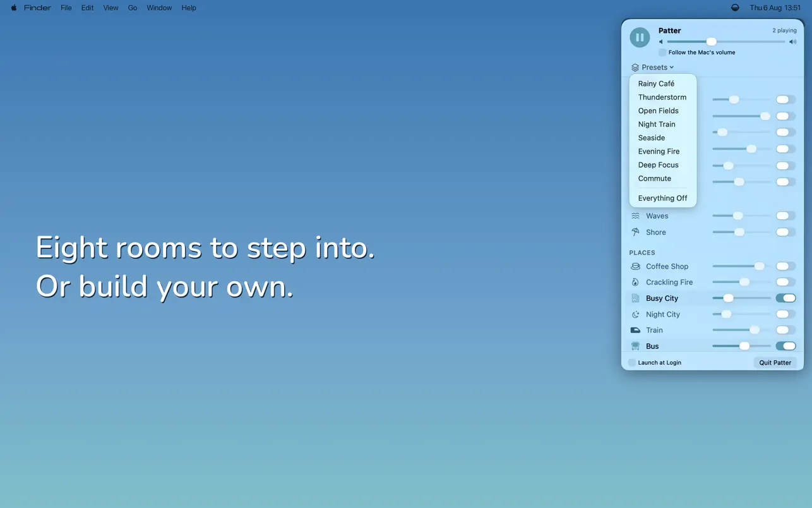Turn on the Train toggle
The height and width of the screenshot is (508, 812).
(x=785, y=330)
